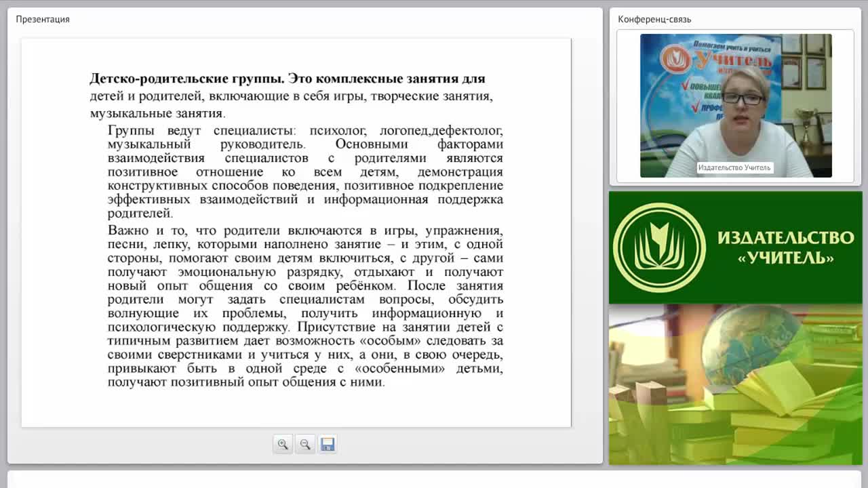Click the Издательство «Учитель» green banner
Viewport: 868px width, 488px height.
point(735,247)
